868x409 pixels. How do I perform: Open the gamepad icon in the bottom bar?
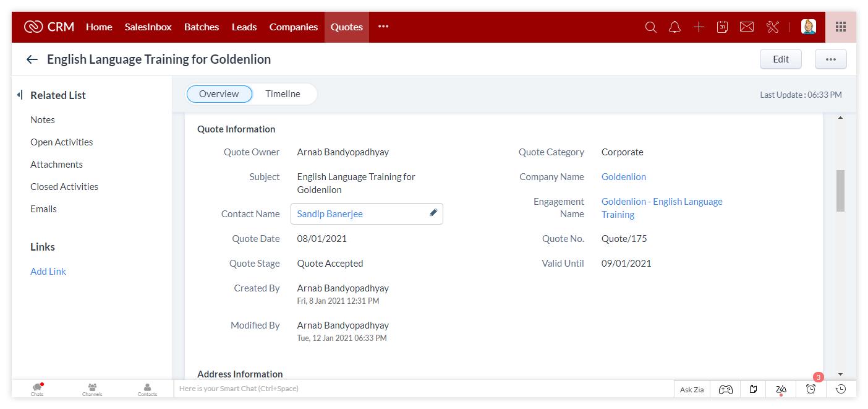pyautogui.click(x=725, y=389)
